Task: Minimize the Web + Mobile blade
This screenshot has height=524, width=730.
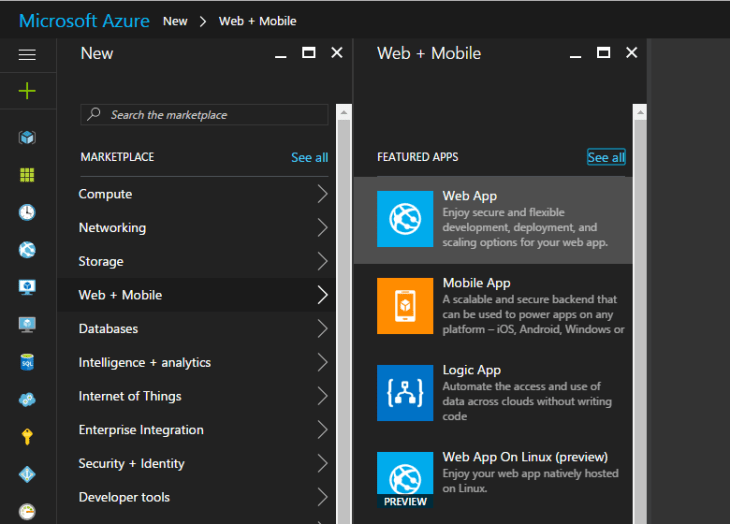Action: 575,56
